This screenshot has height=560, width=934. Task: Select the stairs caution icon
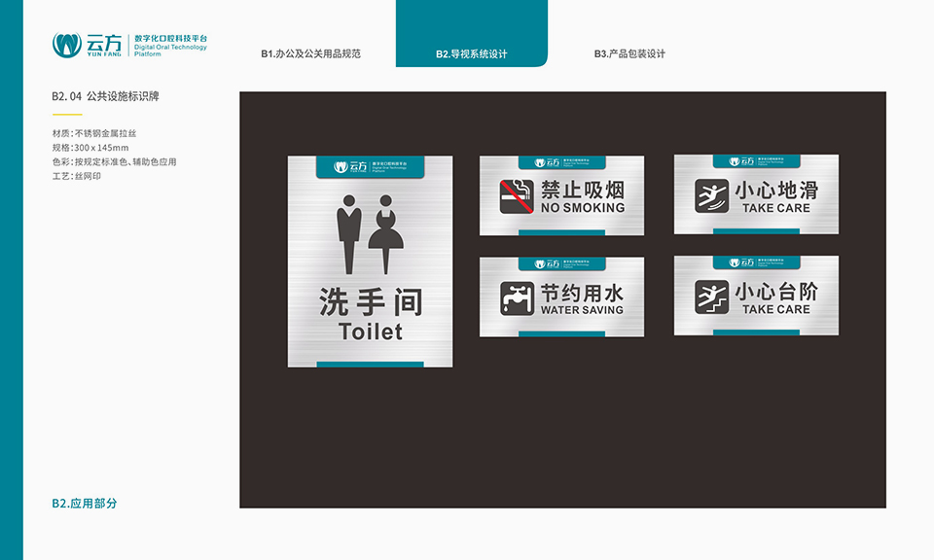(x=711, y=297)
